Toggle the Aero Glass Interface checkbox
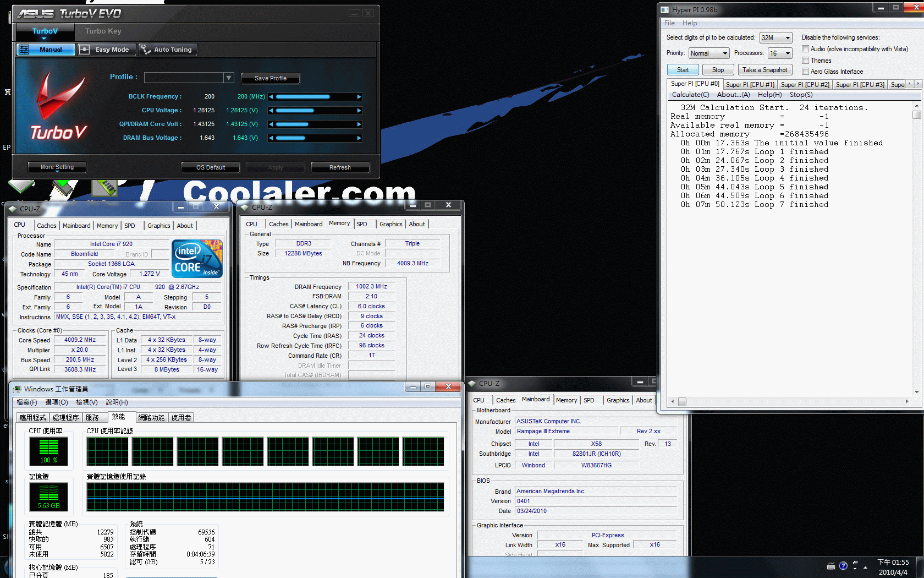This screenshot has height=578, width=924. click(x=805, y=72)
